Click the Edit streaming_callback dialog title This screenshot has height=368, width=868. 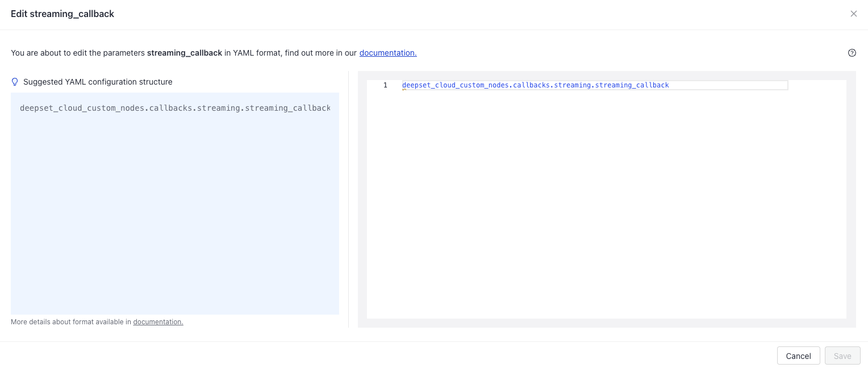tap(62, 14)
